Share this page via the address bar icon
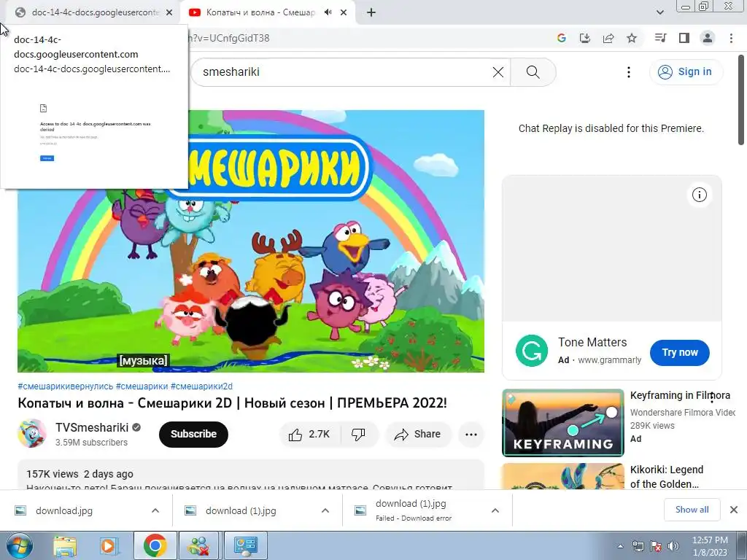Image resolution: width=747 pixels, height=560 pixels. click(608, 38)
